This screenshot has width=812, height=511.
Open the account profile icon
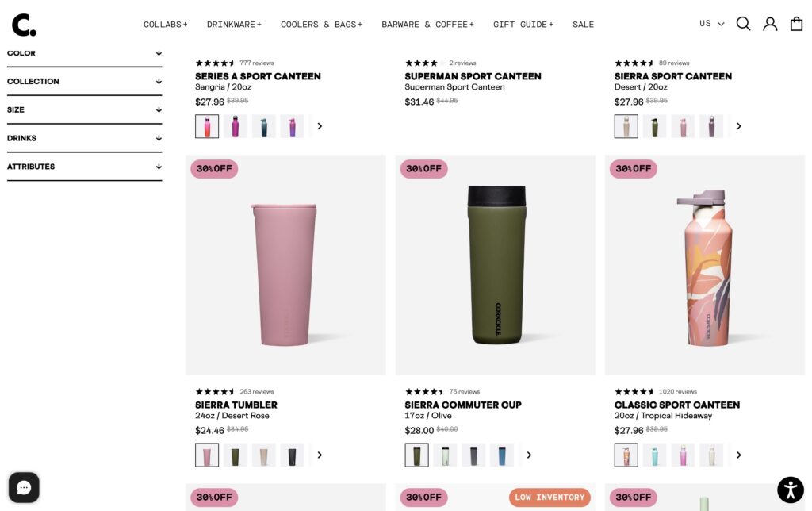coord(770,24)
